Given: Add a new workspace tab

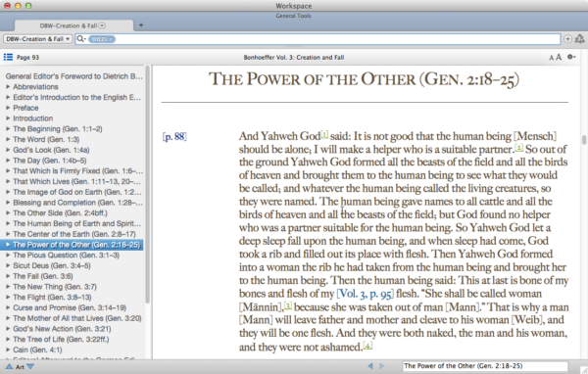Looking at the screenshot, I should tap(141, 25).
